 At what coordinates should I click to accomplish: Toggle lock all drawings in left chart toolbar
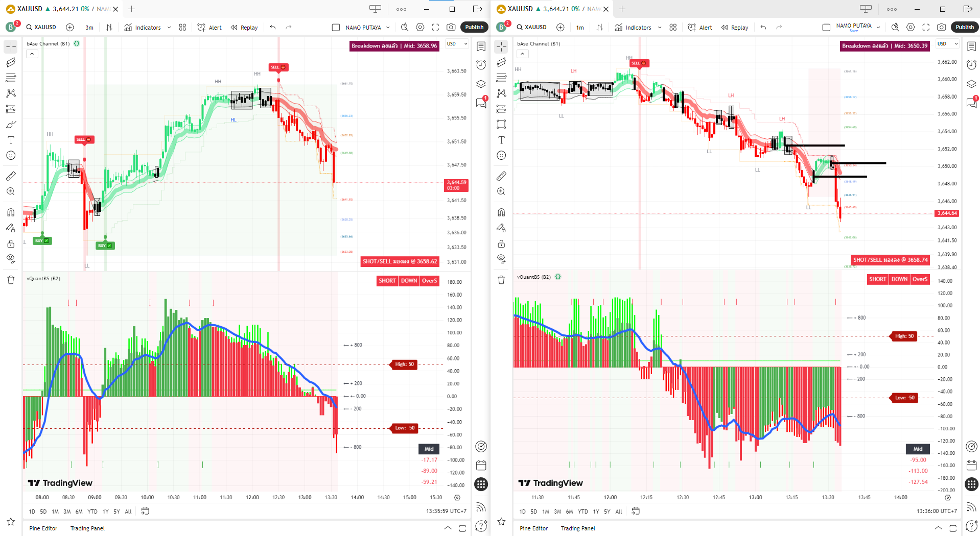[11, 243]
